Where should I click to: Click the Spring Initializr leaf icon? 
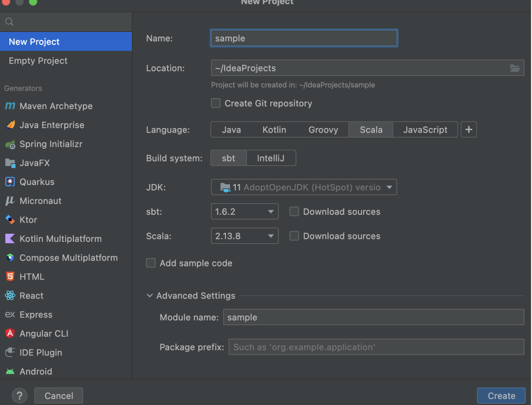10,144
